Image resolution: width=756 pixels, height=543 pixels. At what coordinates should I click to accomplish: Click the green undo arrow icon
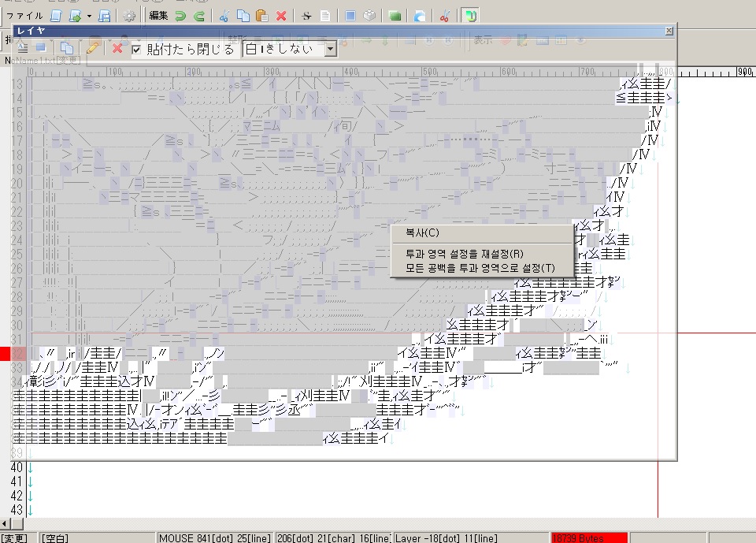180,15
